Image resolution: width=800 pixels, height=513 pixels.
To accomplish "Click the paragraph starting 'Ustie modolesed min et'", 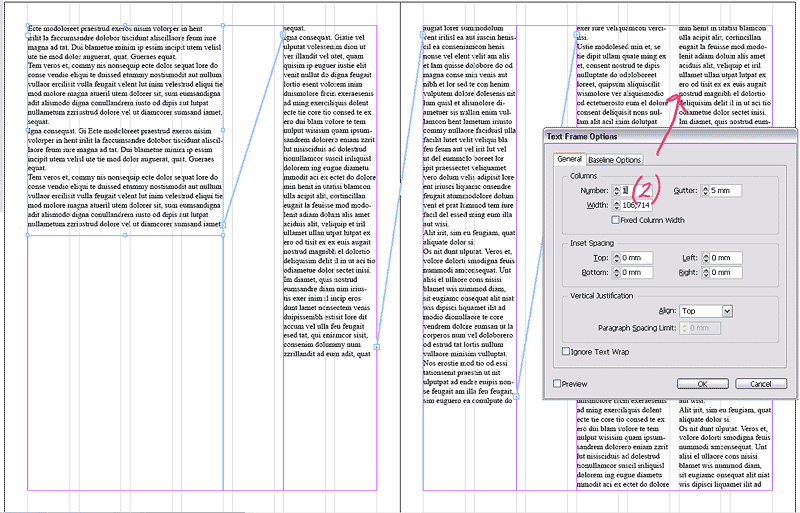I will click(622, 84).
